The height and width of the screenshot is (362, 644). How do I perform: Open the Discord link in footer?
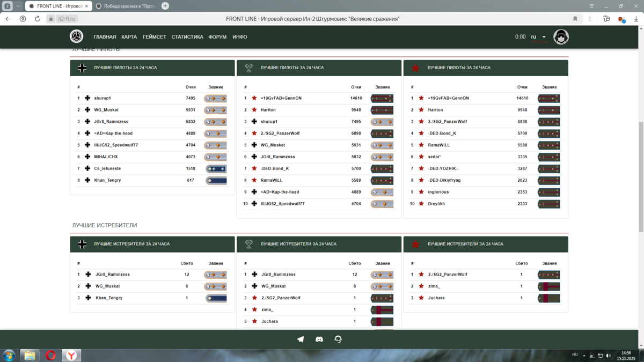coord(319,339)
